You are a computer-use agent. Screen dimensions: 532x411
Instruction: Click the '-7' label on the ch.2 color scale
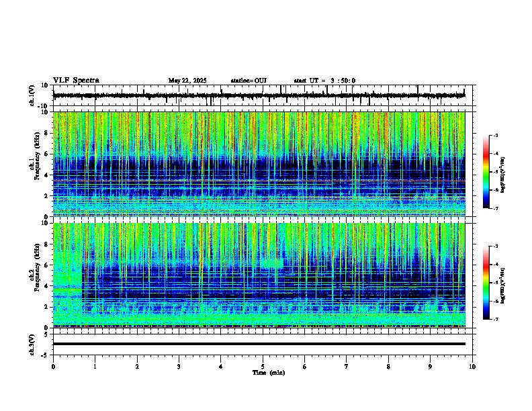(495, 320)
